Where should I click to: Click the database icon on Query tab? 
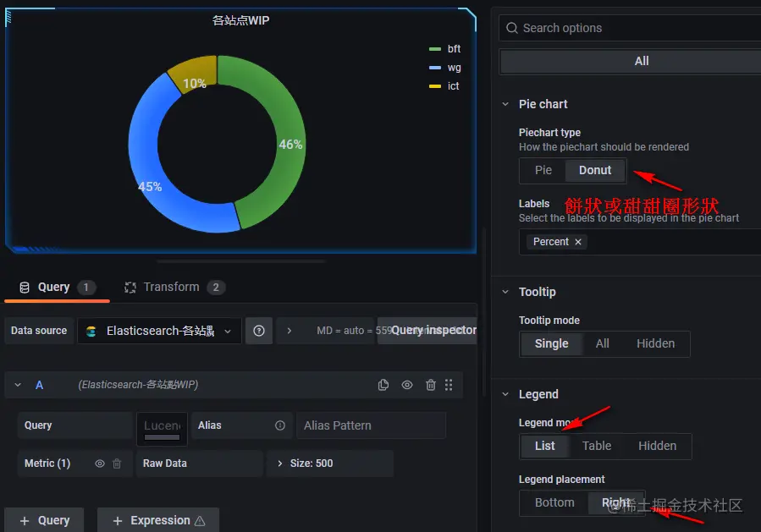coord(25,288)
